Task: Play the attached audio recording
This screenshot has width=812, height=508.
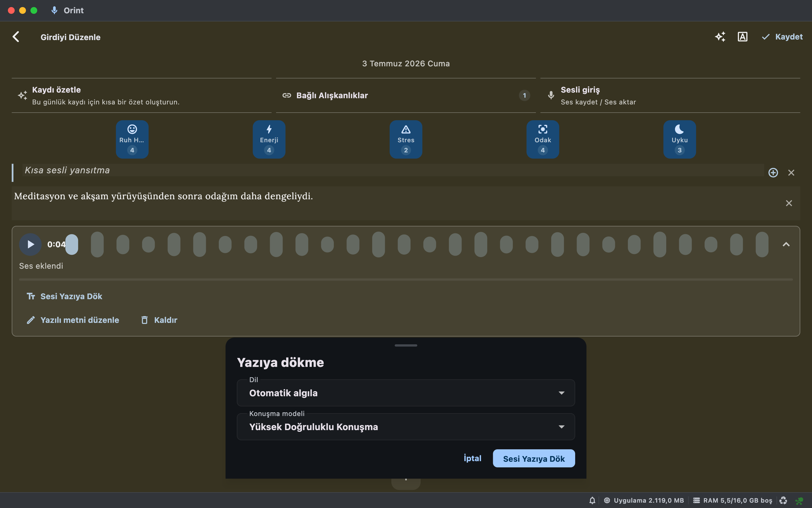Action: pos(30,244)
